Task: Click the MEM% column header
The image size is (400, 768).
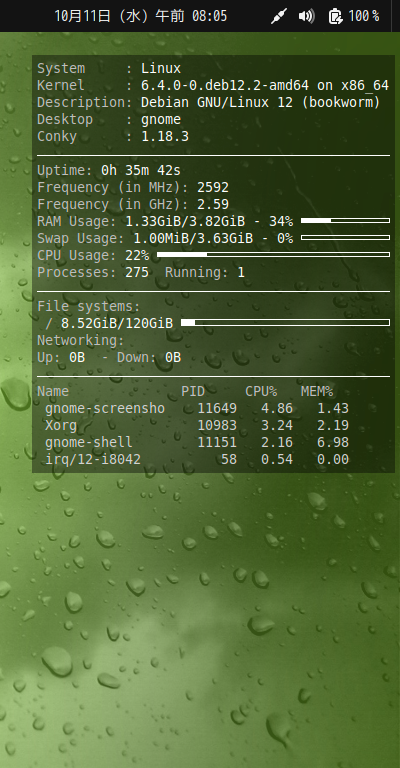Action: (317, 391)
